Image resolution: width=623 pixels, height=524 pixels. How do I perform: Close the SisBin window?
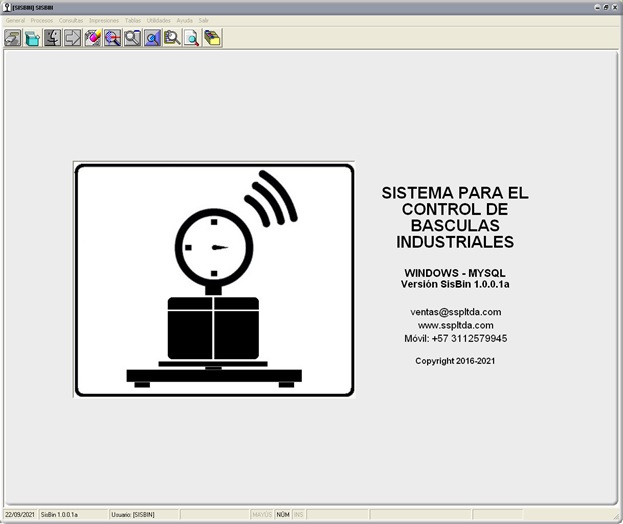click(x=614, y=7)
